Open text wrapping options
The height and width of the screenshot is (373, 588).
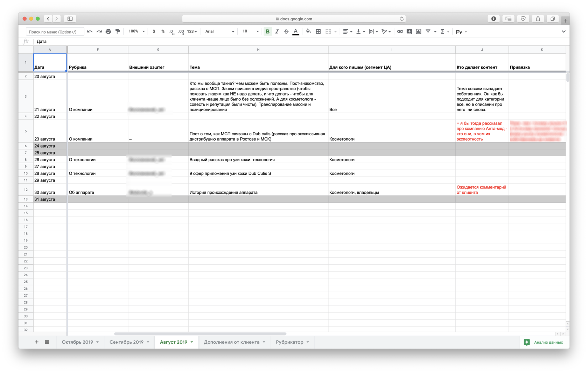pos(373,31)
